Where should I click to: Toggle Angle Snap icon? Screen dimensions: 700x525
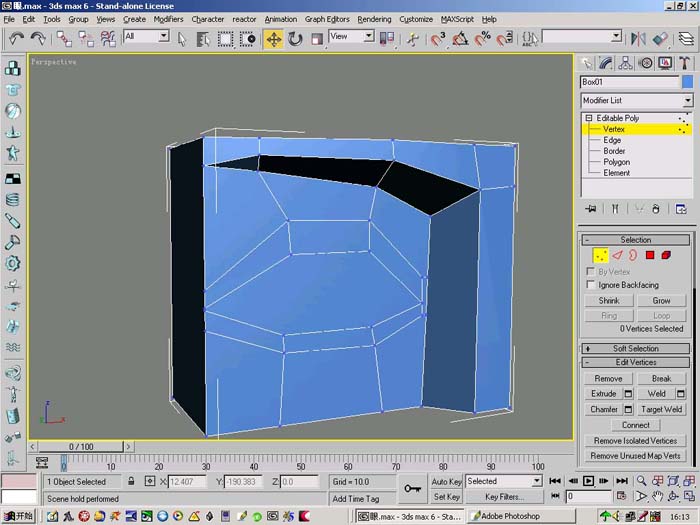click(x=460, y=39)
